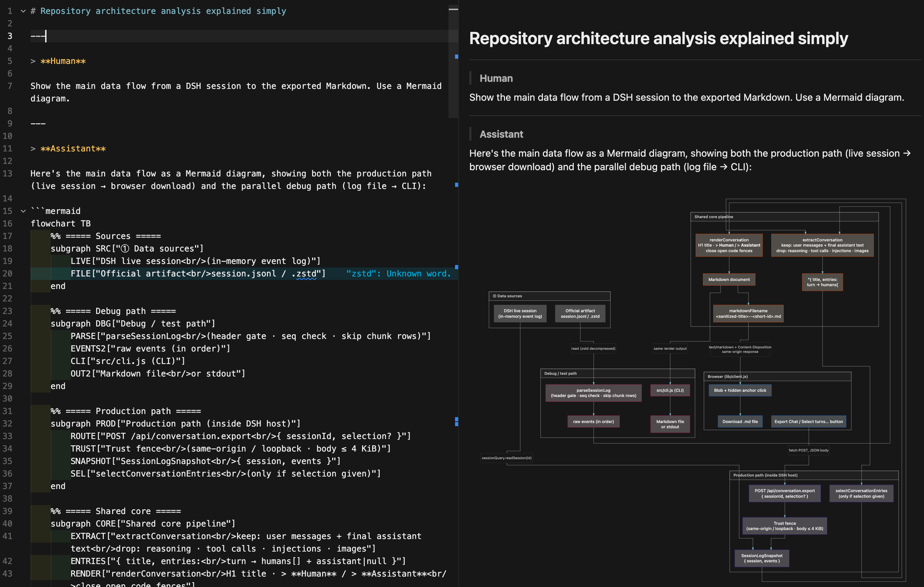
Task: Click the 'subgraph CORE' line in the editor
Action: click(143, 524)
